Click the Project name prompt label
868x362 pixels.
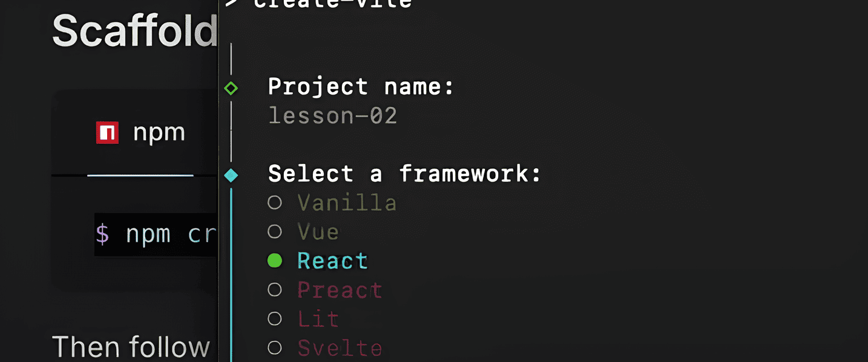tap(361, 87)
